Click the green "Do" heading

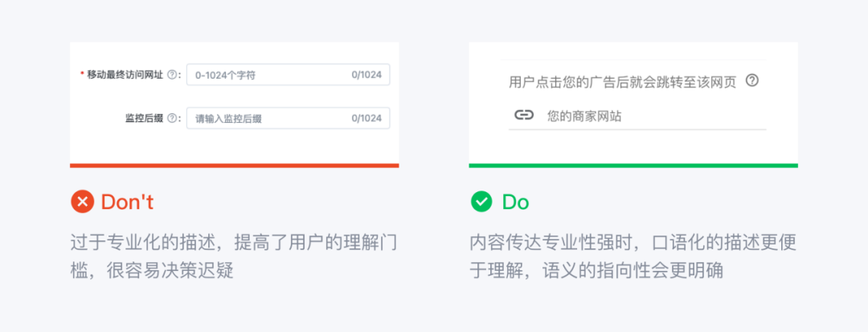[x=515, y=202]
